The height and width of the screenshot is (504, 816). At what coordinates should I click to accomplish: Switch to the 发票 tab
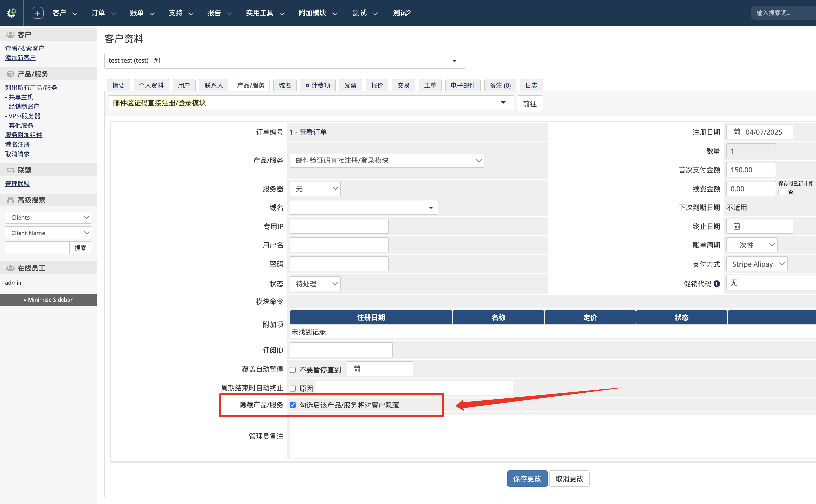350,85
